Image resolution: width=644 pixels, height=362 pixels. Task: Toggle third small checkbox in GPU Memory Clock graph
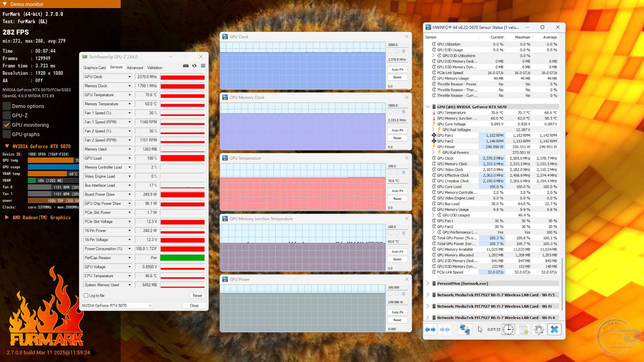pos(404,112)
